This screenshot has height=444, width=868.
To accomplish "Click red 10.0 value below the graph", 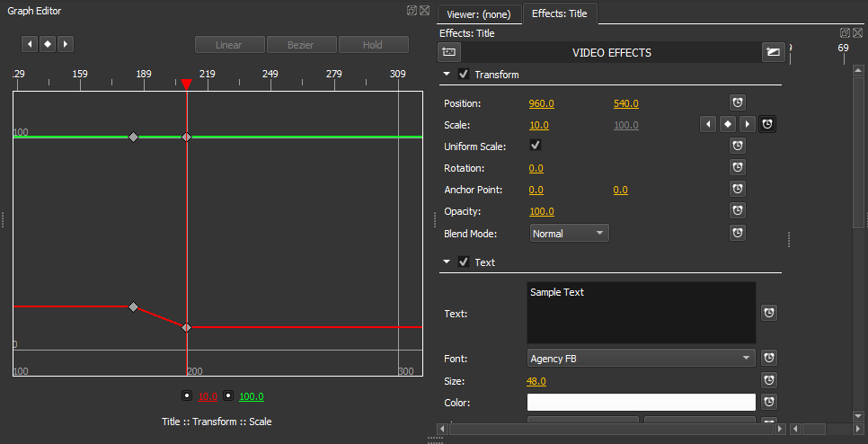I will click(208, 396).
